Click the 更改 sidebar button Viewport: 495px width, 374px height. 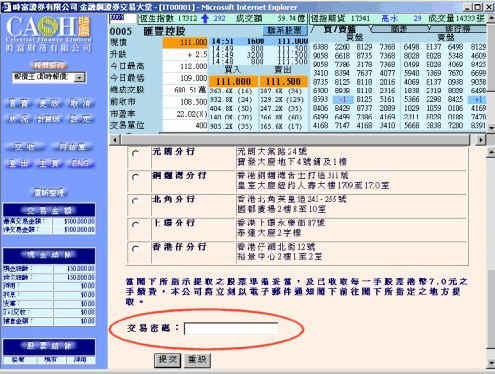[x=49, y=104]
